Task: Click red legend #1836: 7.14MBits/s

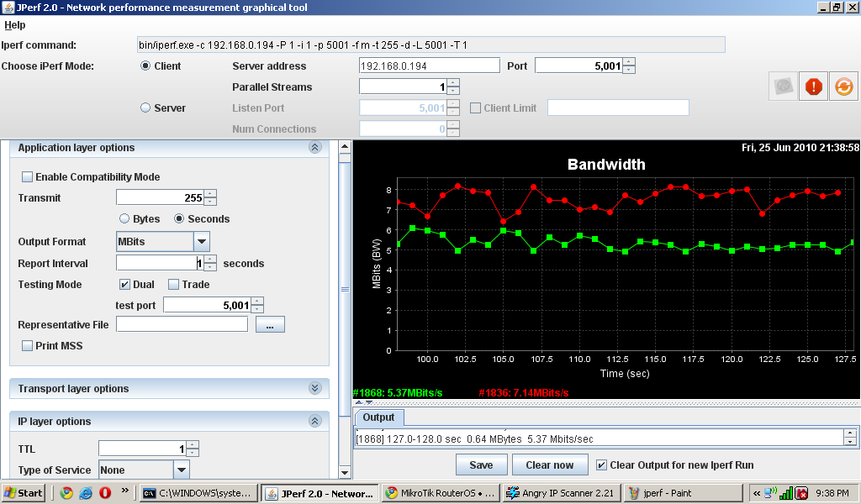Action: (x=523, y=392)
